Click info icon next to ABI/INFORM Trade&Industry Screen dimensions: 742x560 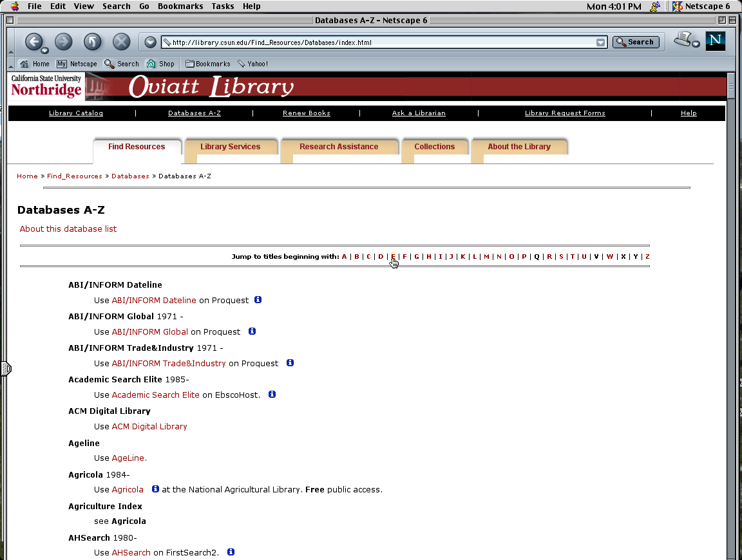290,363
